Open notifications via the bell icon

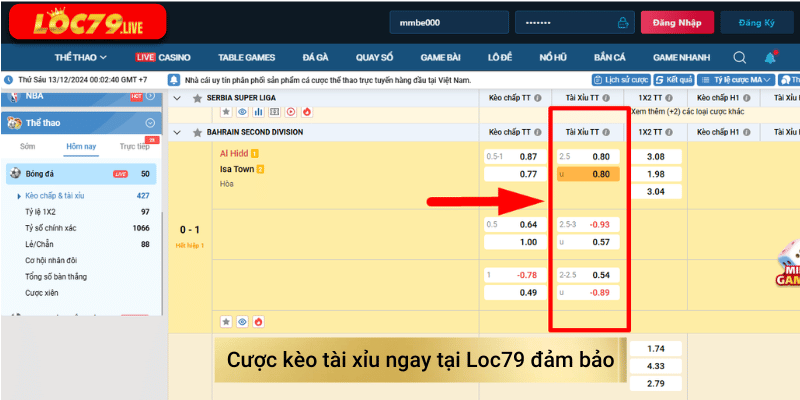tap(770, 57)
